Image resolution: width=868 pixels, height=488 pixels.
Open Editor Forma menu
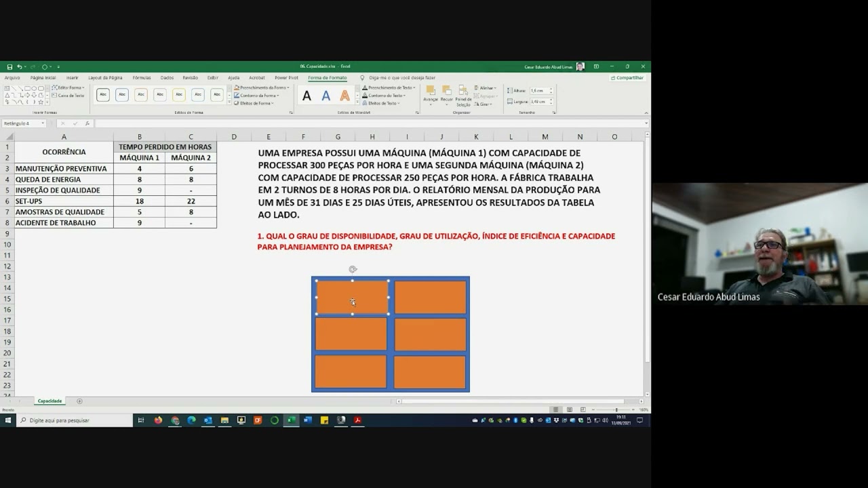pyautogui.click(x=68, y=87)
